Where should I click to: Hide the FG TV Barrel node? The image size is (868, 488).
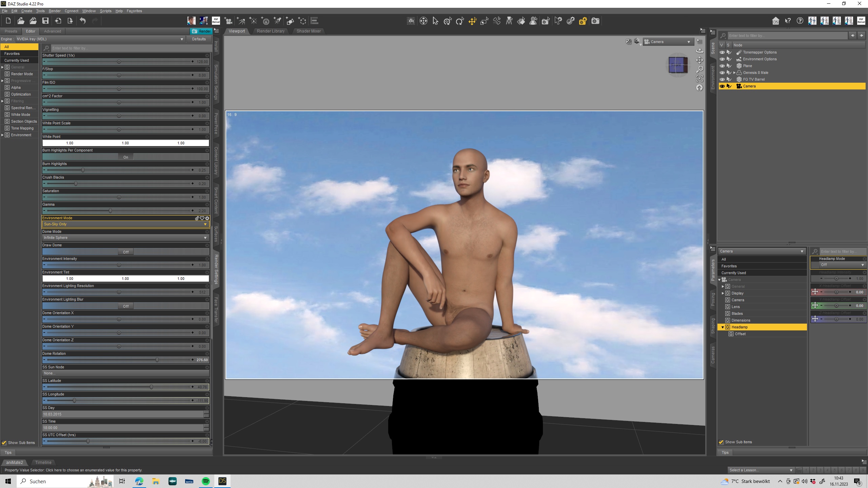722,79
